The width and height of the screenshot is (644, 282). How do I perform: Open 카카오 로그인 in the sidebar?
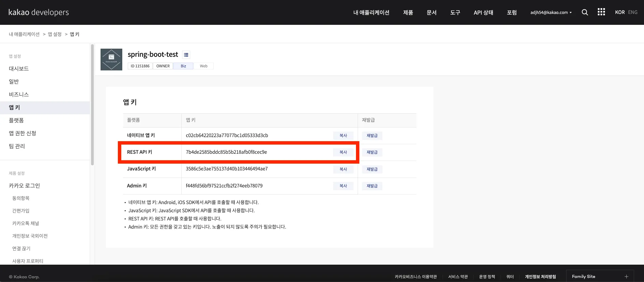tap(24, 185)
